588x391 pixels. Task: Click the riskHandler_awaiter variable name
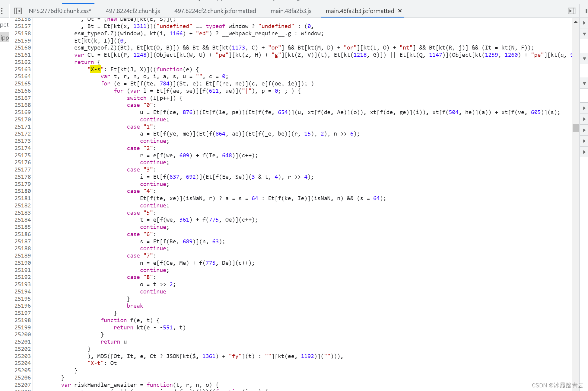click(105, 385)
